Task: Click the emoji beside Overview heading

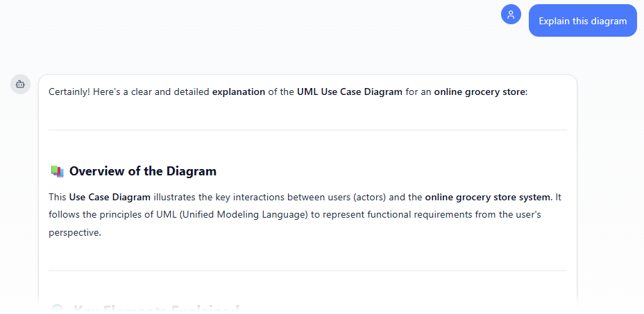Action: [58, 171]
